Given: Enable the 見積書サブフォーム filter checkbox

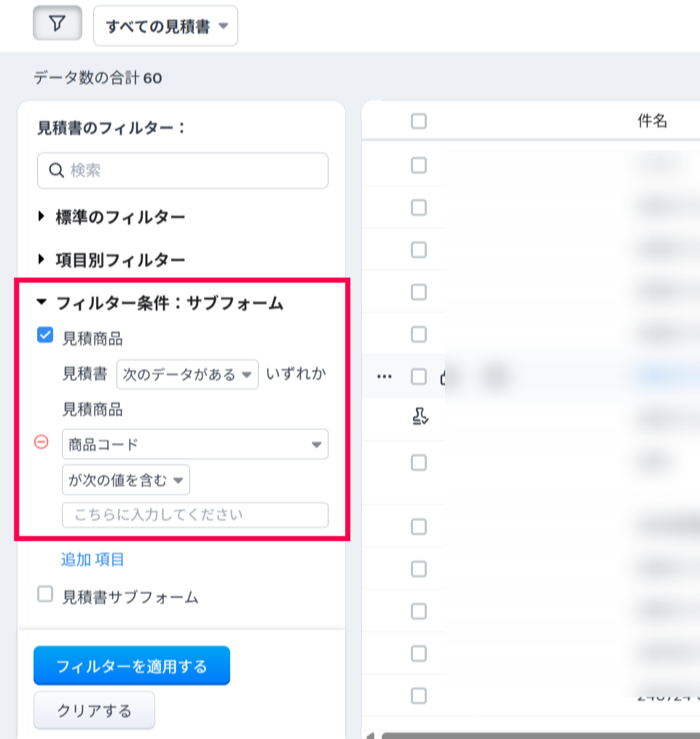Looking at the screenshot, I should click(45, 595).
